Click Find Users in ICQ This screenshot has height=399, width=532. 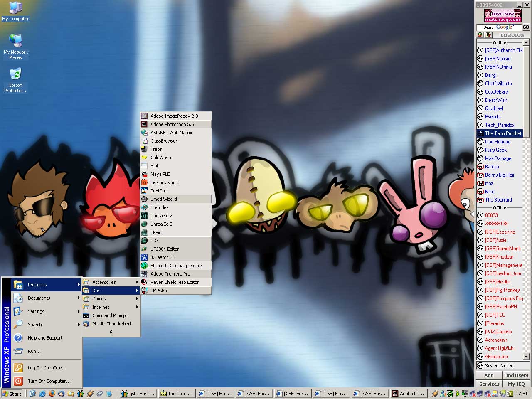click(x=516, y=375)
